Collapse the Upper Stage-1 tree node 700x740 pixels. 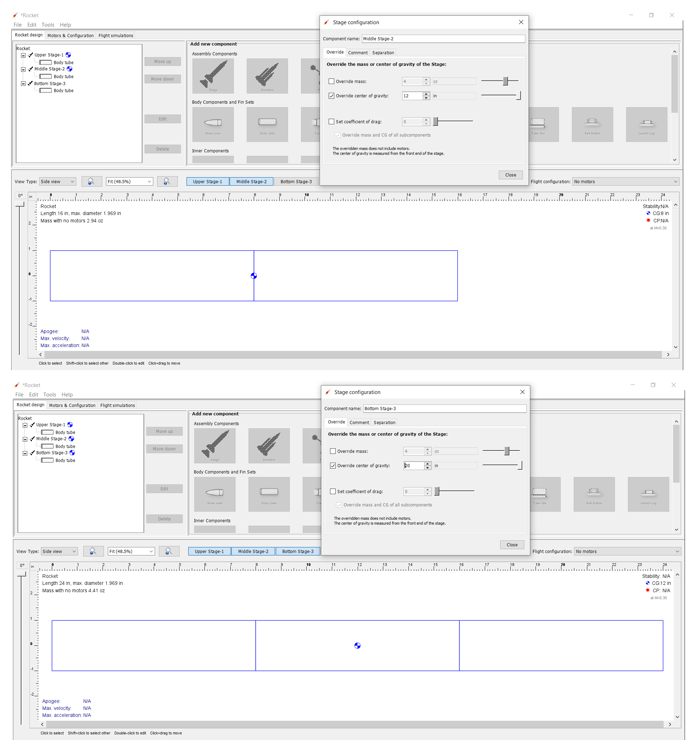(23, 55)
